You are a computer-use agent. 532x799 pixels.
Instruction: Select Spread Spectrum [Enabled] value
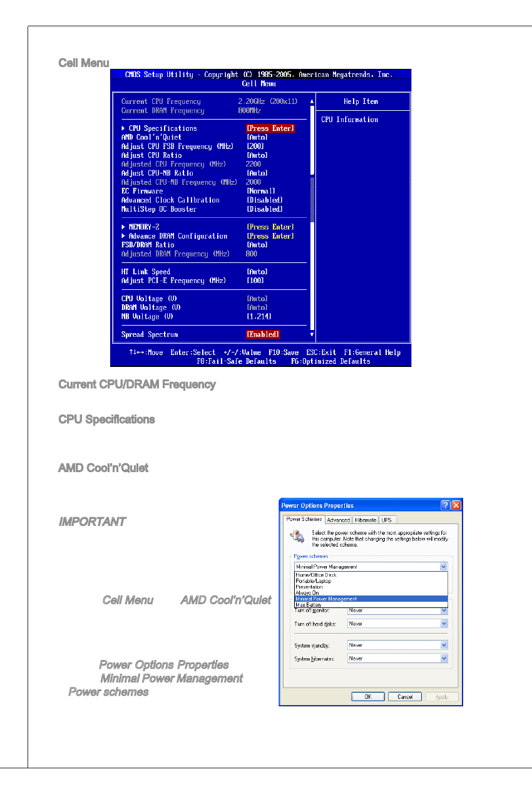coord(263,334)
